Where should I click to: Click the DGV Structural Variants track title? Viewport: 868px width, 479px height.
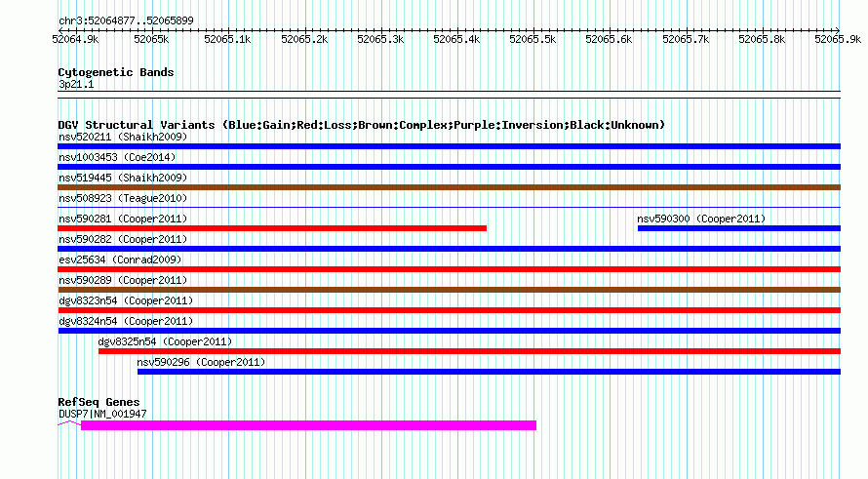361,125
